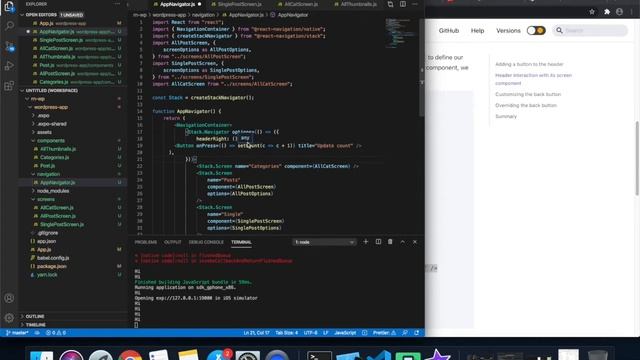The image size is (640, 360).
Task: Click the Prettier status bar item
Action: pyautogui.click(x=384, y=333)
